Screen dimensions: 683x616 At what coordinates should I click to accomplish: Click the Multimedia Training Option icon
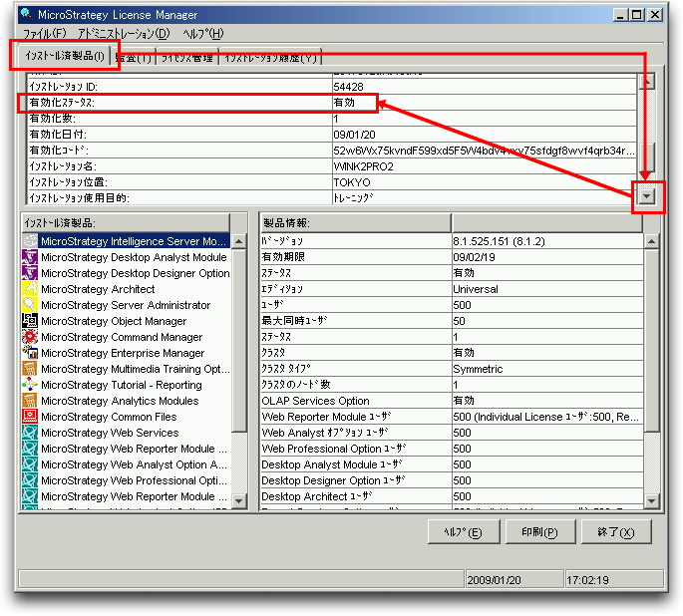point(30,369)
